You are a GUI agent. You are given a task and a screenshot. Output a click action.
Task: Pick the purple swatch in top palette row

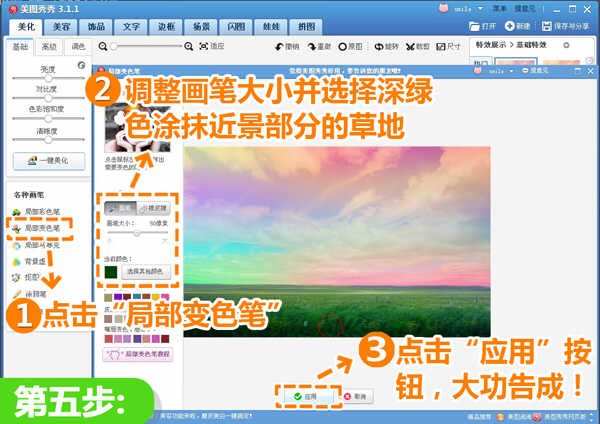(118, 297)
